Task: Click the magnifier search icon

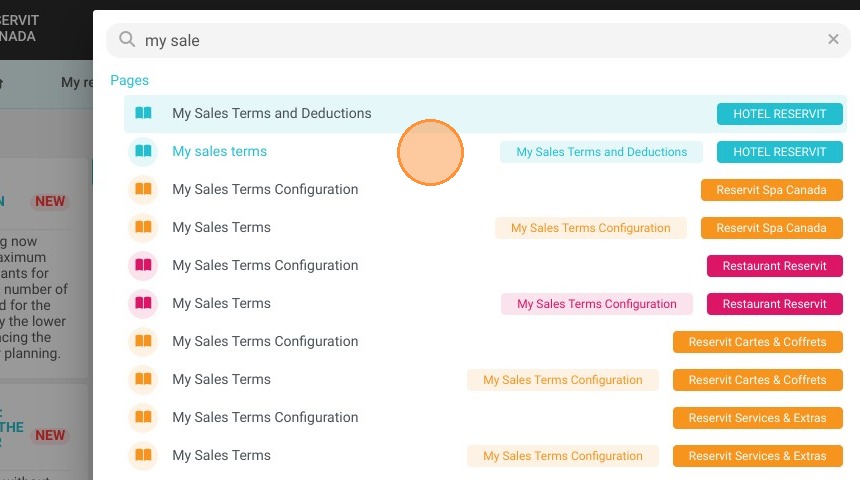Action: [127, 39]
